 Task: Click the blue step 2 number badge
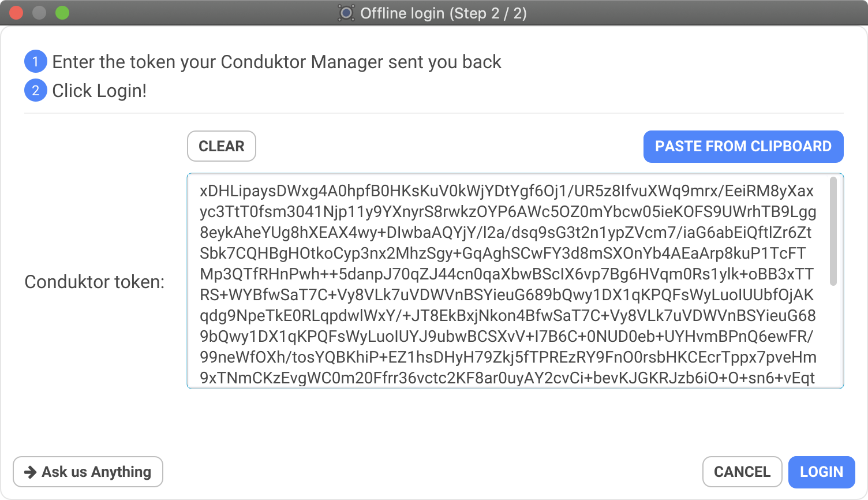click(35, 91)
